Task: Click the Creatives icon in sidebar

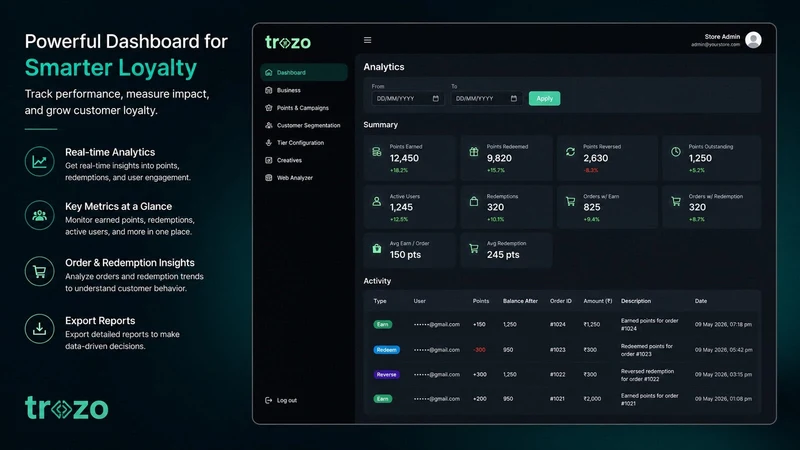Action: [269, 160]
